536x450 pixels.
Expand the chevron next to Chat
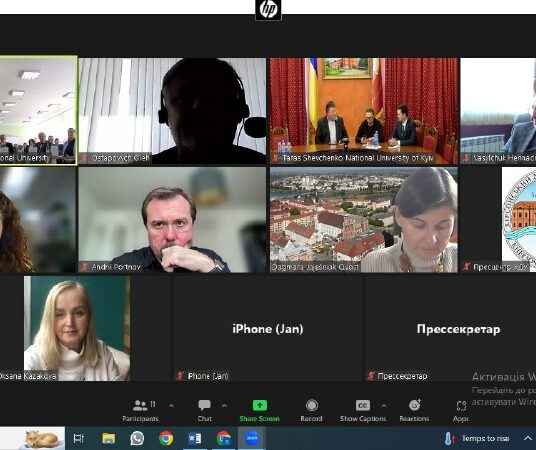click(x=224, y=406)
